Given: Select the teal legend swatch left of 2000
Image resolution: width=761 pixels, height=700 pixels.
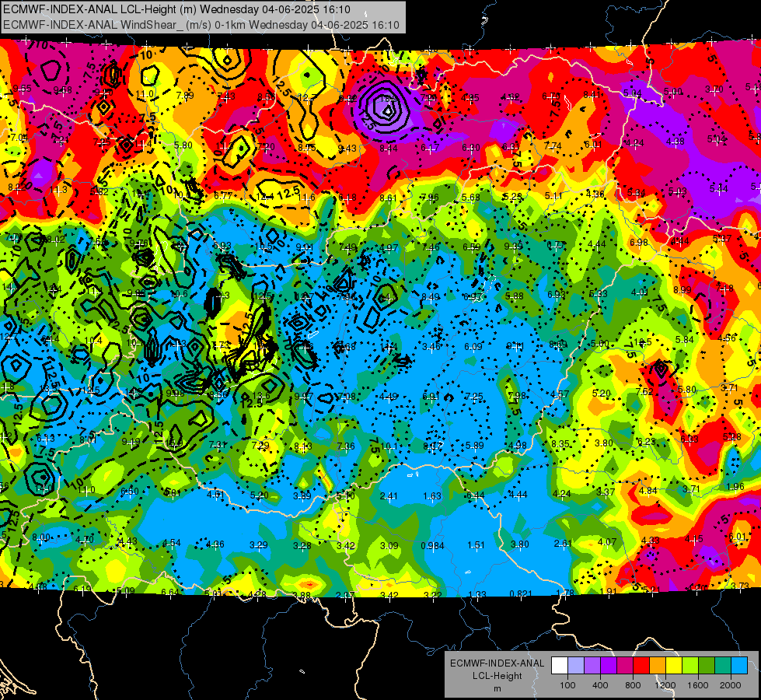Looking at the screenshot, I should point(723,666).
